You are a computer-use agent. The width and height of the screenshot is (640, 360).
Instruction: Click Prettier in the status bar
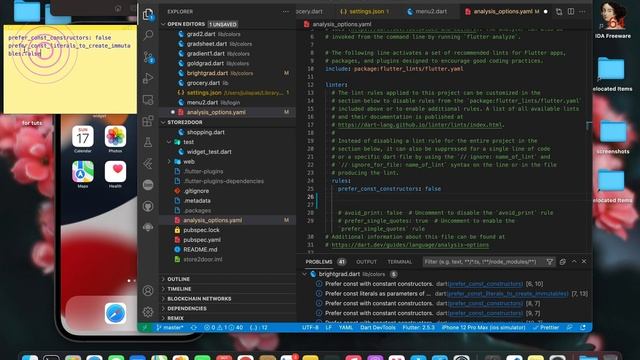click(546, 327)
